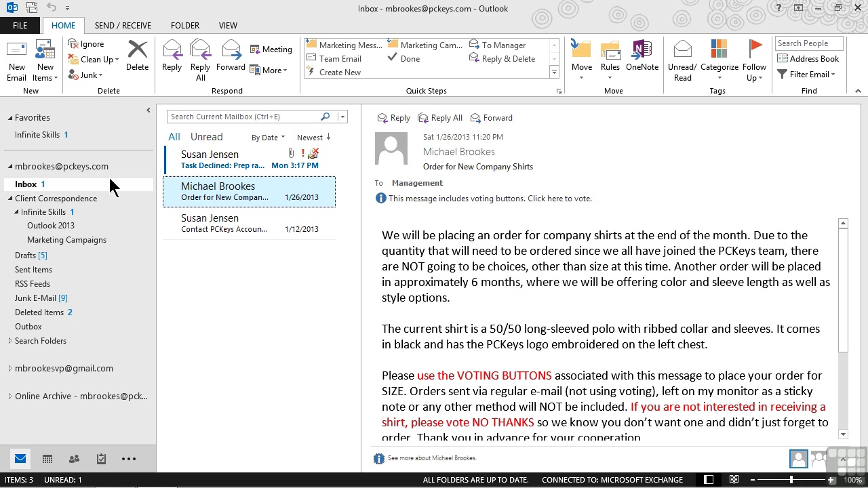The image size is (868, 488).
Task: Reply using the ribbon Reply icon
Action: coord(172,56)
